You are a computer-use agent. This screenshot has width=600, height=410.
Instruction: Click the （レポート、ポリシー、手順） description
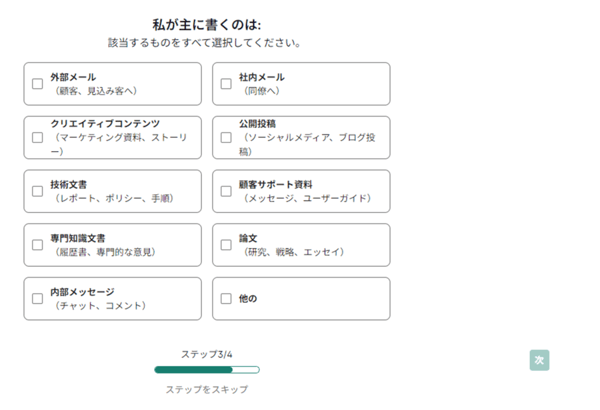click(114, 198)
